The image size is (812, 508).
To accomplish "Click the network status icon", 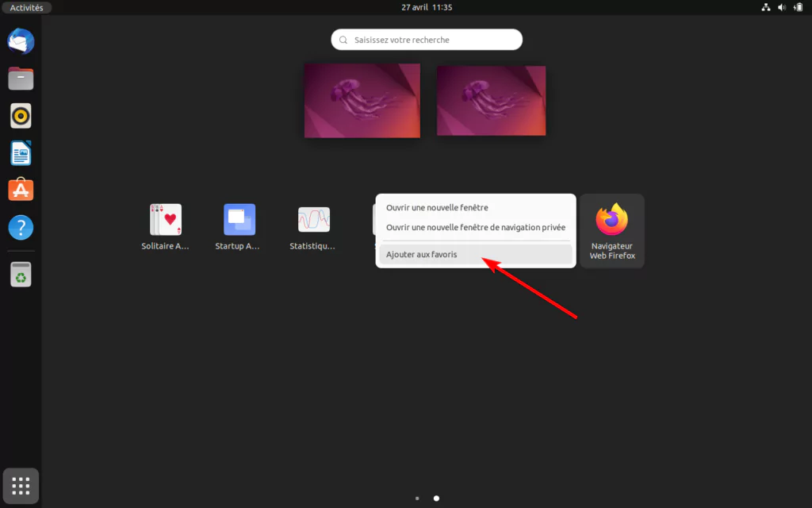I will point(765,7).
